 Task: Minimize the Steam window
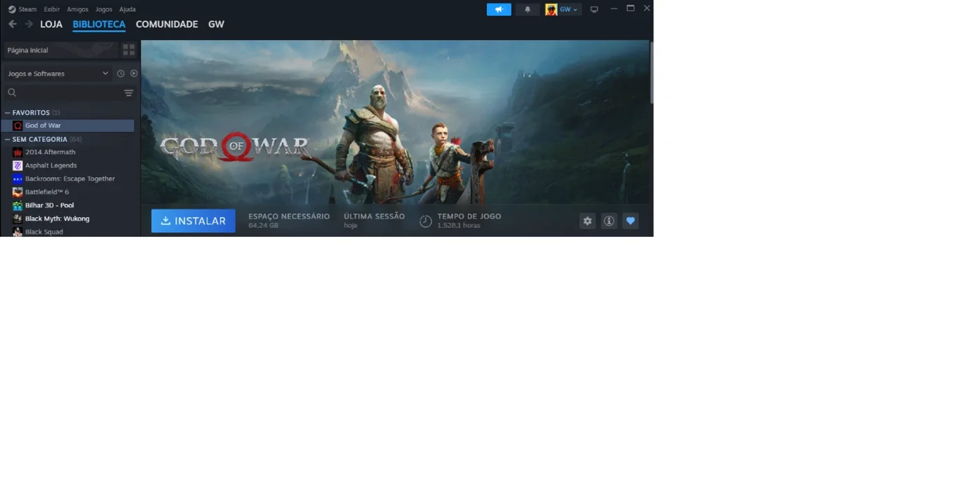(x=614, y=9)
